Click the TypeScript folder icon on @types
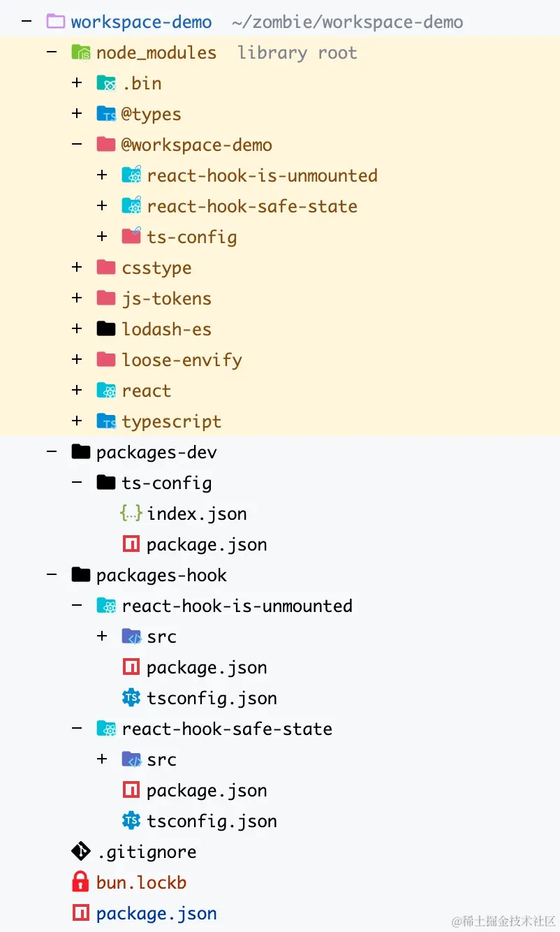Screen dimensions: 560x932 105,113
